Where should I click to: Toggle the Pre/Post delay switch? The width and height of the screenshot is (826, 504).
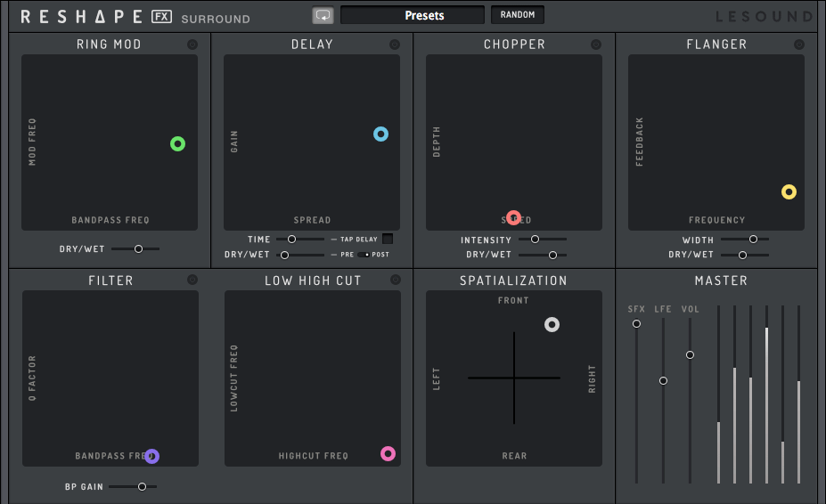364,255
